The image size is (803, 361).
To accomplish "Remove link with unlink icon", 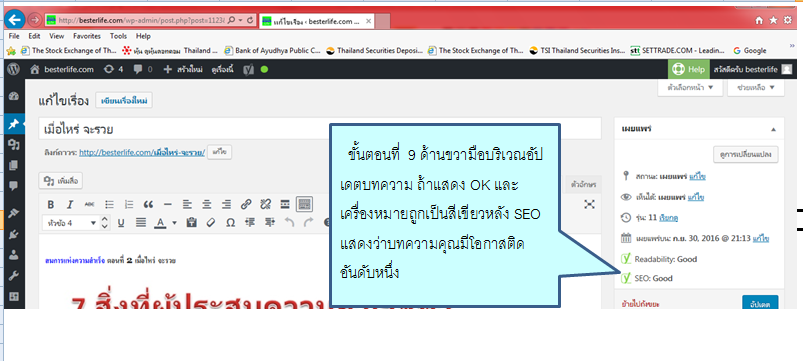I will [x=265, y=204].
